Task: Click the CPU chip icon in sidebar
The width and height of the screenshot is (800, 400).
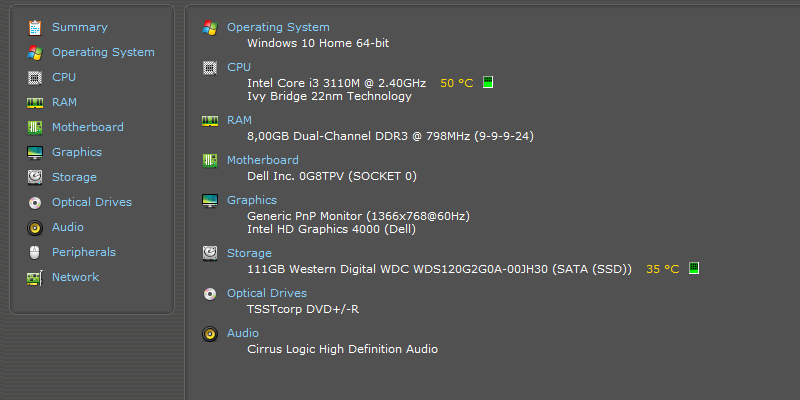Action: click(35, 78)
